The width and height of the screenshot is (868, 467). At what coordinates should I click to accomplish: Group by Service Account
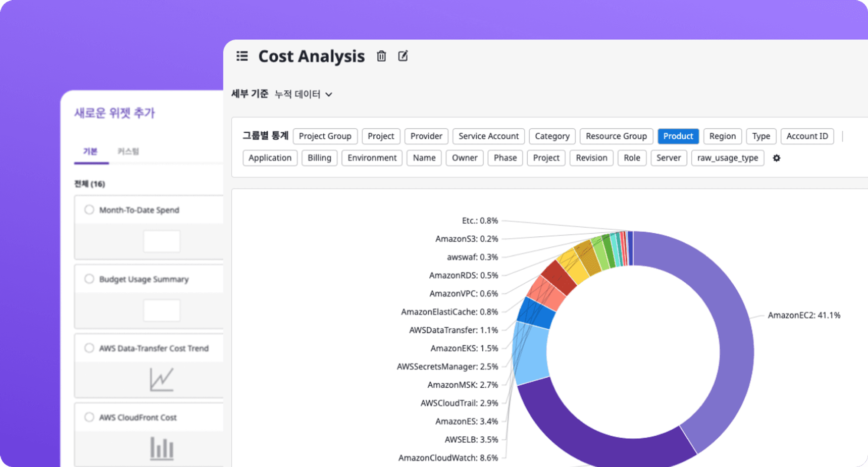489,136
